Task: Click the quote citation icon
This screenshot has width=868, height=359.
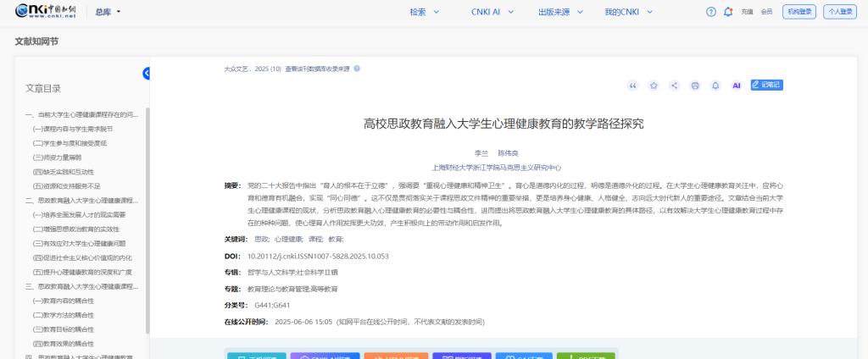Action: [632, 86]
